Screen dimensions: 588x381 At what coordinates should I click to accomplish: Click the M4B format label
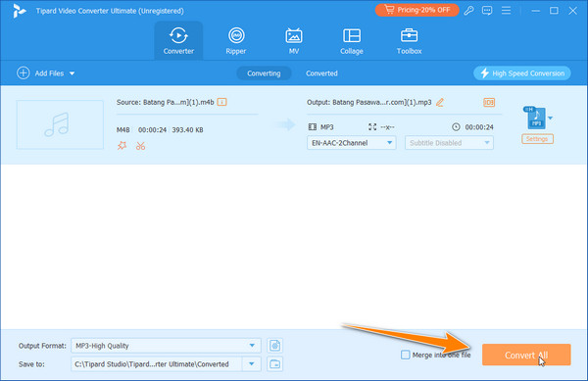pos(123,130)
